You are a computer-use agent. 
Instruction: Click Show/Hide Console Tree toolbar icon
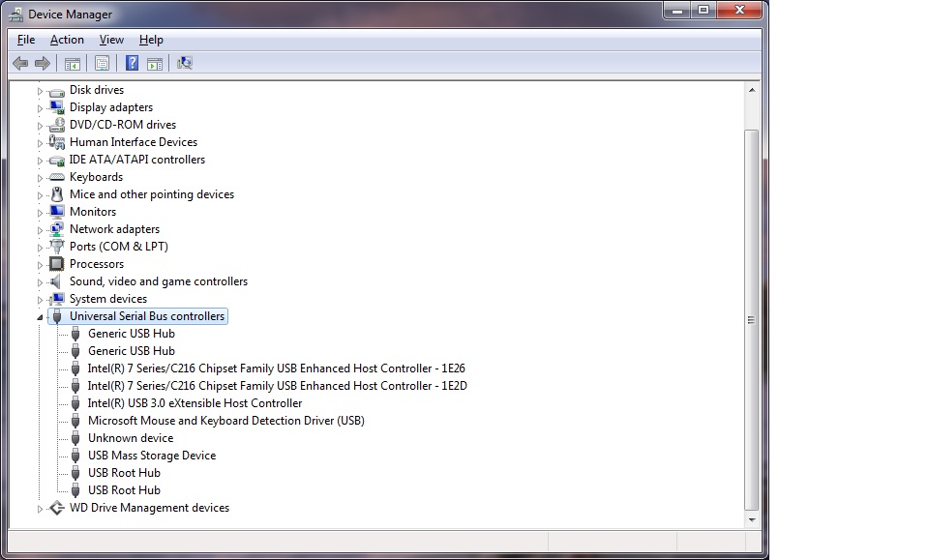[x=72, y=63]
